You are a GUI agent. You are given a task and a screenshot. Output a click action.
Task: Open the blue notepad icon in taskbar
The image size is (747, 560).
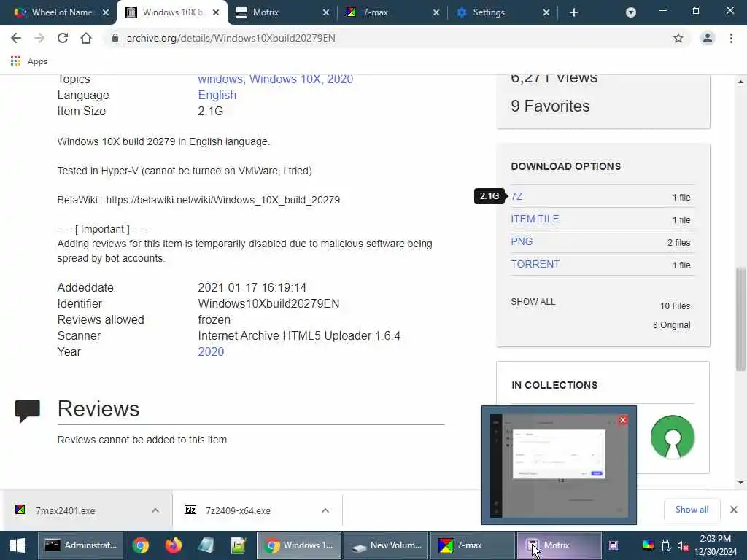tap(206, 545)
